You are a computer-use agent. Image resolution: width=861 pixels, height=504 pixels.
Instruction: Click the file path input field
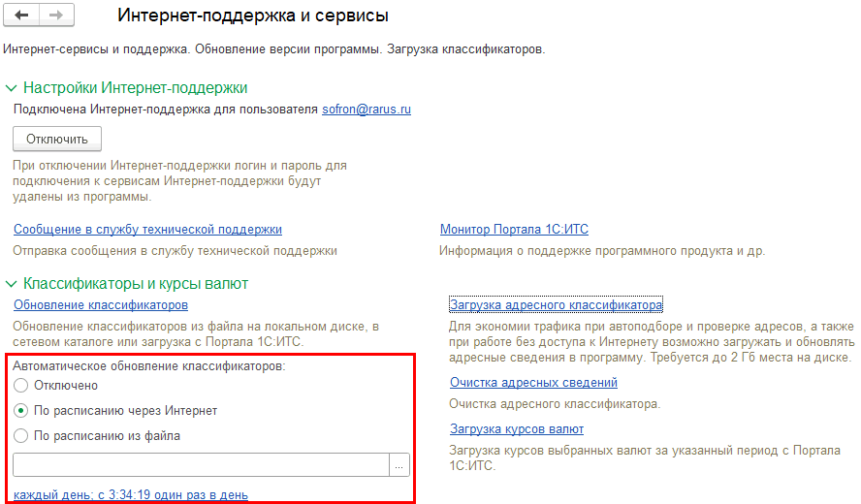[x=200, y=465]
